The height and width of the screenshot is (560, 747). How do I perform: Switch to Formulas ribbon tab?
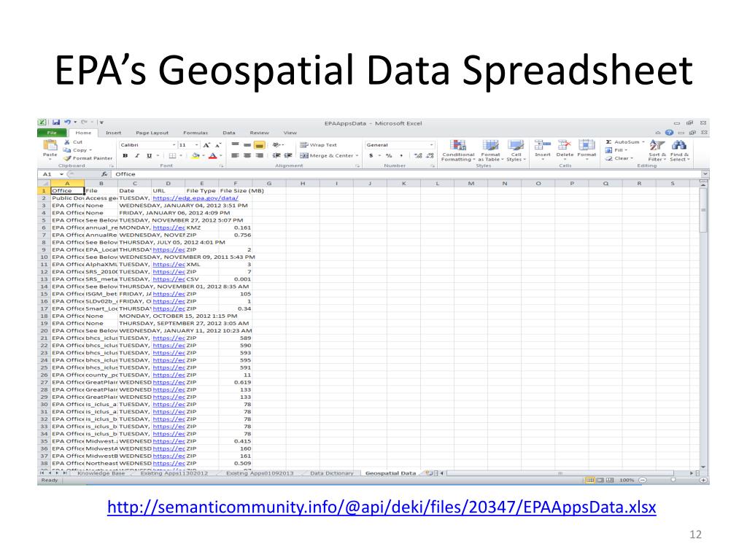196,133
